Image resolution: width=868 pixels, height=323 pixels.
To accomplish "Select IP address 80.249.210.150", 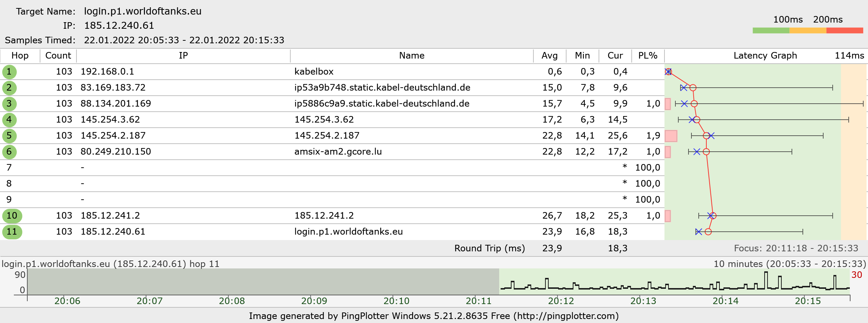I will (x=116, y=152).
